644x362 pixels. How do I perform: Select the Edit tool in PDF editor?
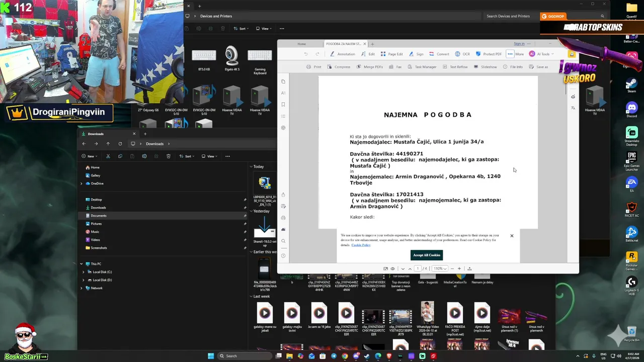click(369, 54)
